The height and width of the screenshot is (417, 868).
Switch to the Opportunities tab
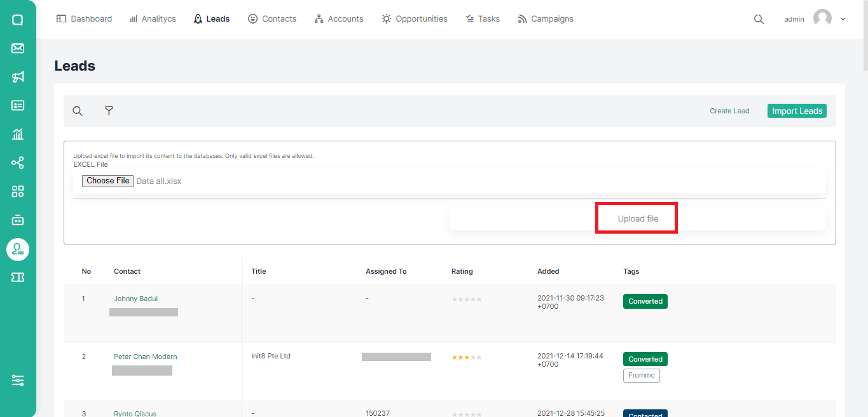pyautogui.click(x=415, y=19)
